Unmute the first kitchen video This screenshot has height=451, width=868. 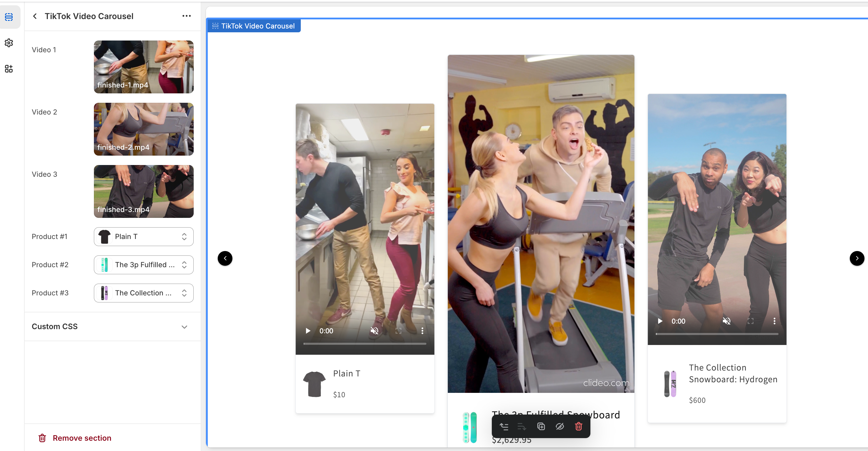coord(374,331)
